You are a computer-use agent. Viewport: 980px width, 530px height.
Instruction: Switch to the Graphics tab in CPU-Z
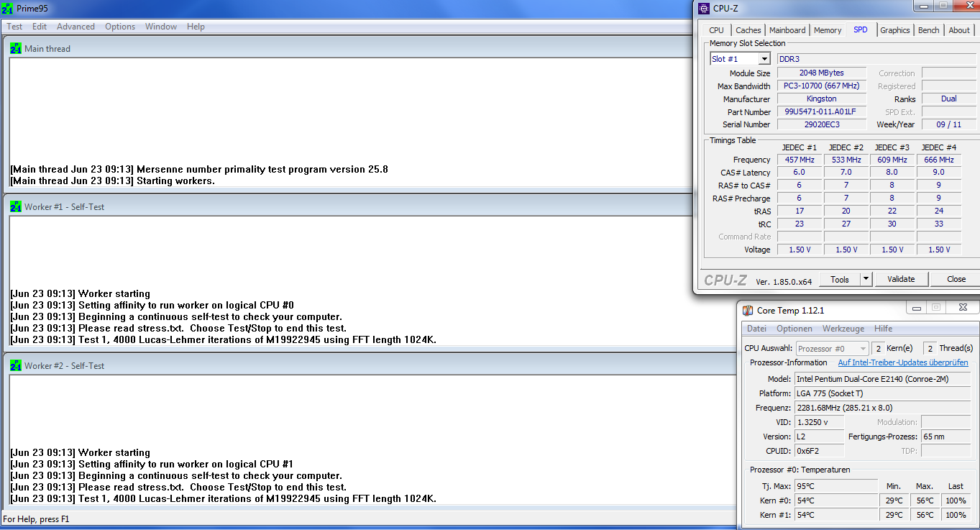[x=895, y=30]
